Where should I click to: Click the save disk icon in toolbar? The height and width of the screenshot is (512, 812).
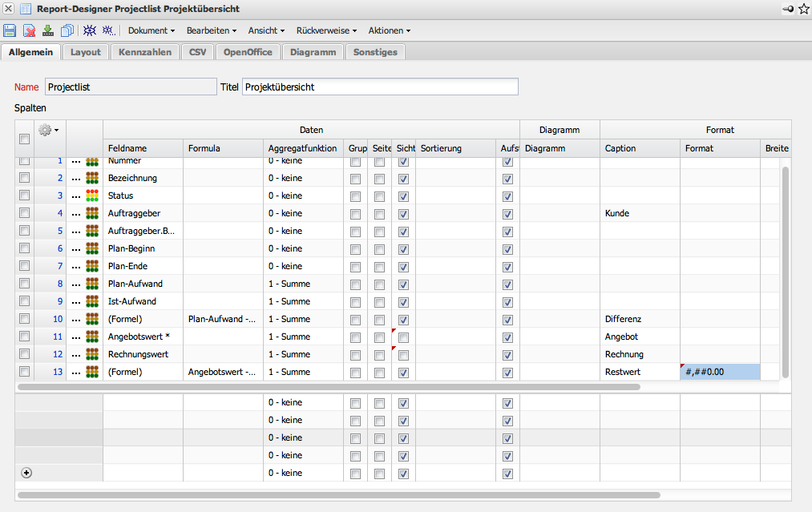[10, 30]
